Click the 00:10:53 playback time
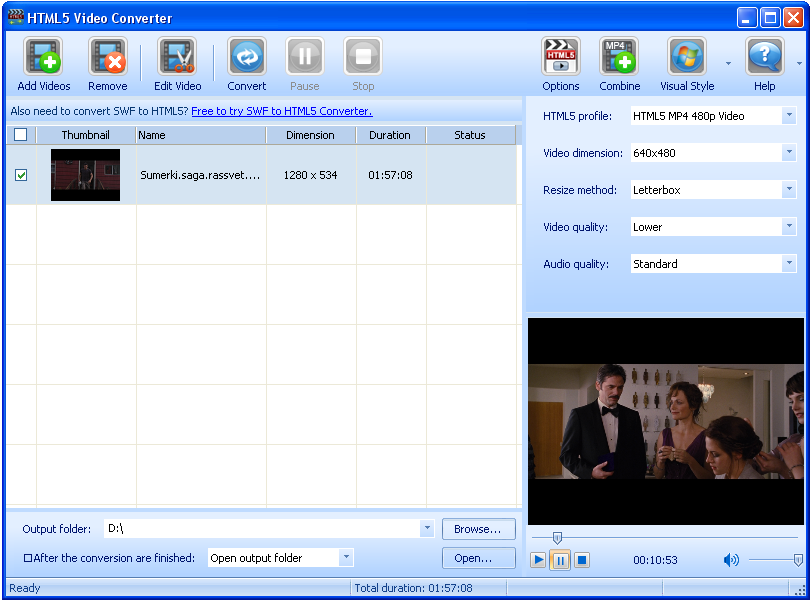This screenshot has width=812, height=602. (x=655, y=560)
